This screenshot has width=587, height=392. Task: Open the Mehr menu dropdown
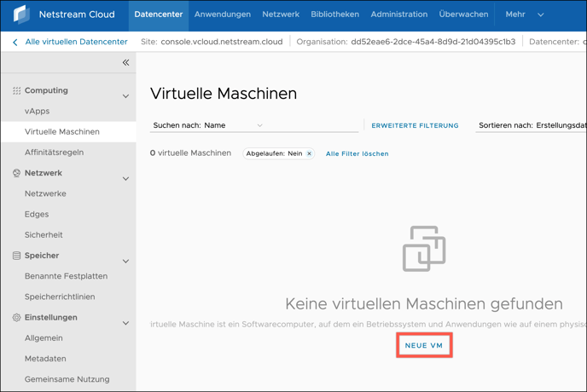[524, 14]
